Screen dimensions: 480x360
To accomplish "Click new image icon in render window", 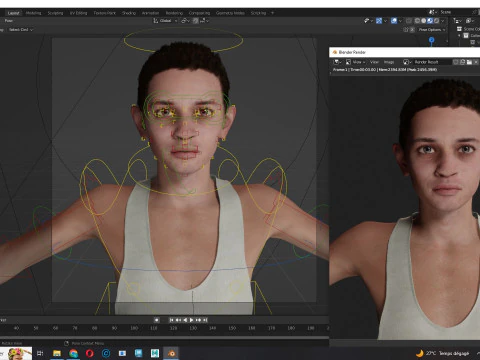I will click(463, 62).
